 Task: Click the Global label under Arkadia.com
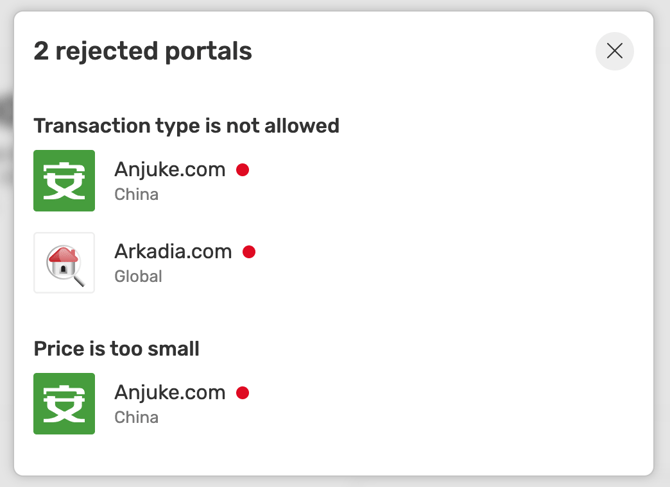138,276
